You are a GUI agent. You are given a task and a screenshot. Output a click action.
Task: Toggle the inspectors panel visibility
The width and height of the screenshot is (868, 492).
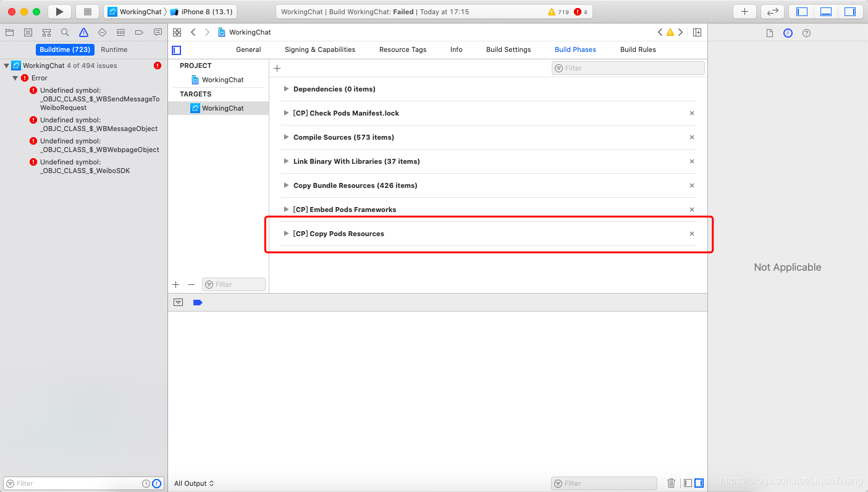click(849, 12)
